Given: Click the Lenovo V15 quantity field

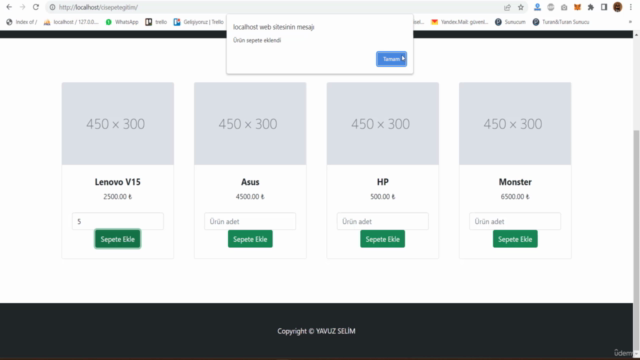Looking at the screenshot, I should click(x=118, y=221).
